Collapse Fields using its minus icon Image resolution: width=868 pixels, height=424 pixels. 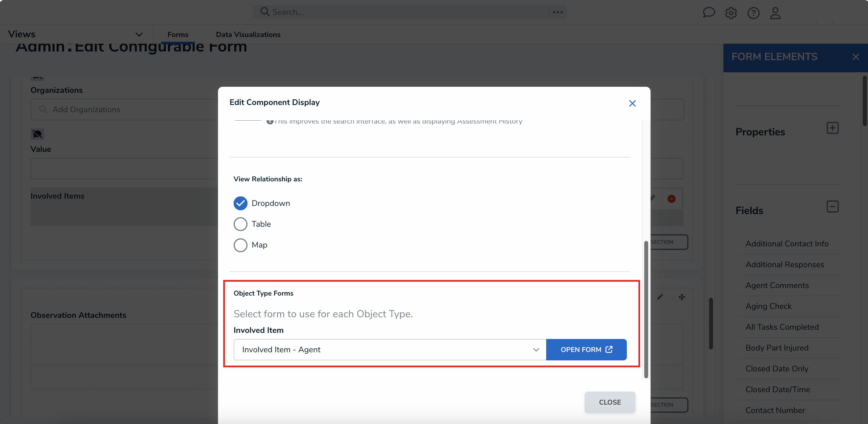[833, 206]
